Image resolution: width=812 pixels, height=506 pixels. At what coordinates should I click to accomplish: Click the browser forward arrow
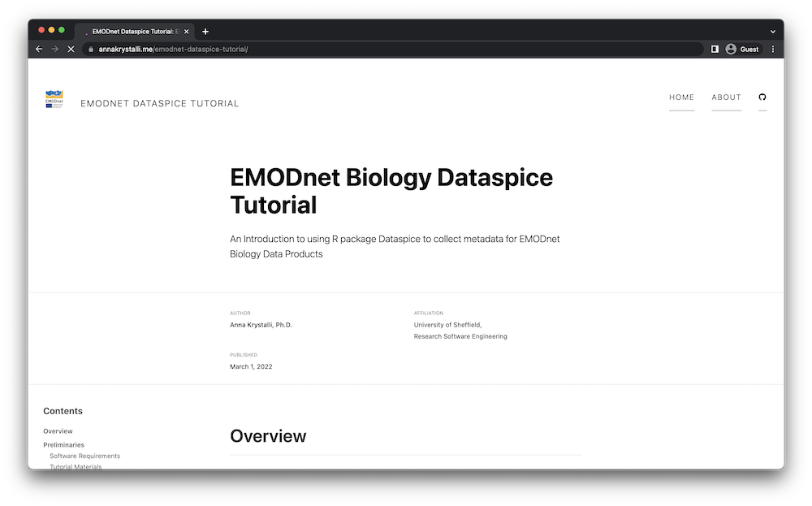(55, 50)
